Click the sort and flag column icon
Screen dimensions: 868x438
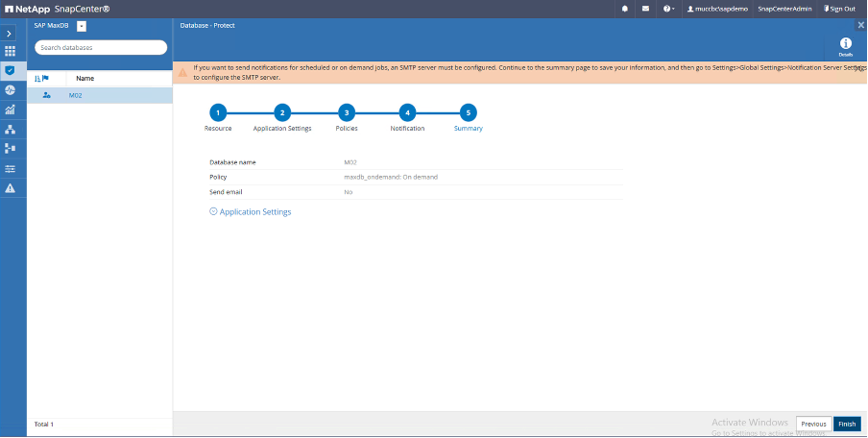coord(41,79)
